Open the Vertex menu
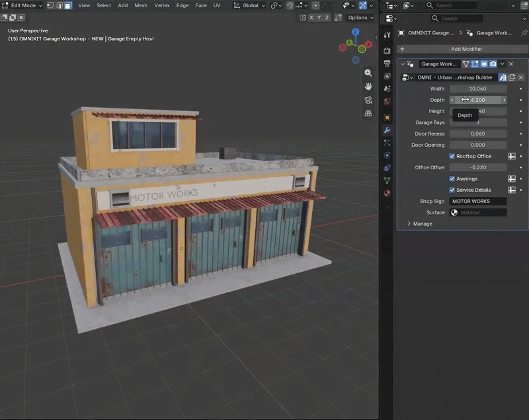Image resolution: width=529 pixels, height=420 pixels. [x=162, y=5]
